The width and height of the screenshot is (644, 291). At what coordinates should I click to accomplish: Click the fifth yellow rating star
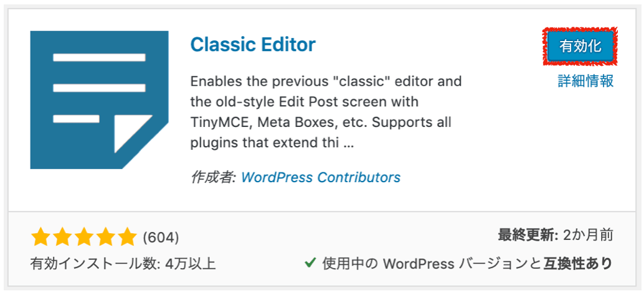tap(126, 237)
